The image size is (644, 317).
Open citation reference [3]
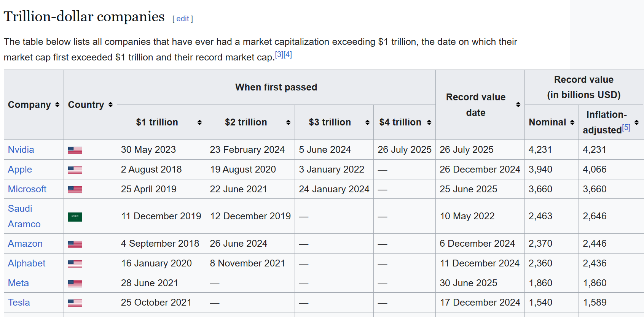click(279, 54)
